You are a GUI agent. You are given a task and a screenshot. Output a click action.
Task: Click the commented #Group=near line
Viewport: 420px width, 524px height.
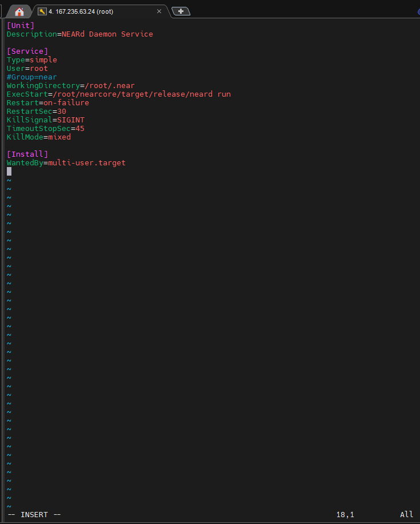click(x=32, y=77)
